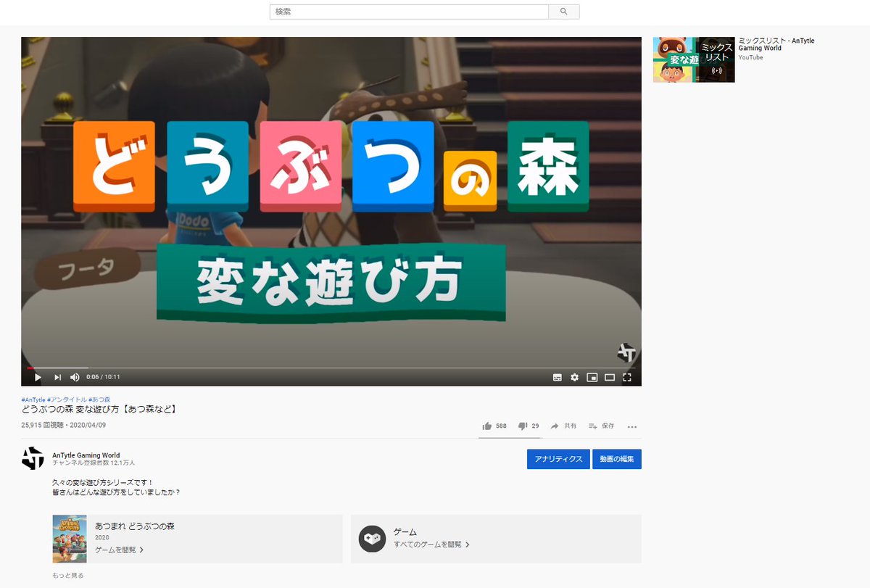This screenshot has height=588, width=870.
Task: Open the player settings gear
Action: coord(575,377)
